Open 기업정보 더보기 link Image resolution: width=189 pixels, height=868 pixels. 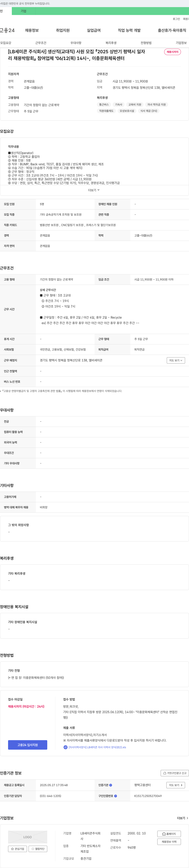pyautogui.click(x=183, y=818)
